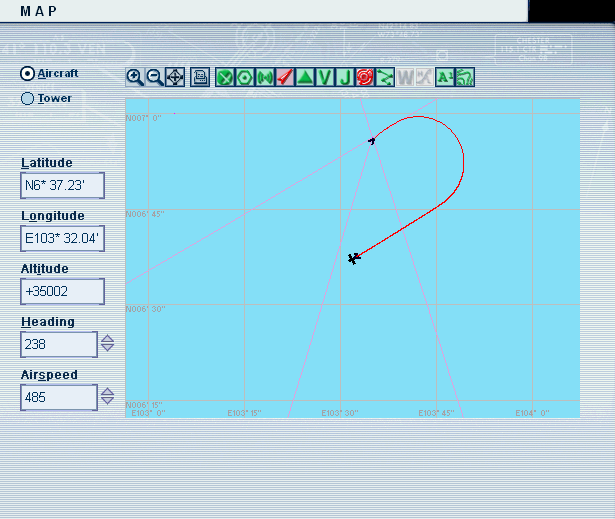Decrease airspeed with down arrow

107,401
